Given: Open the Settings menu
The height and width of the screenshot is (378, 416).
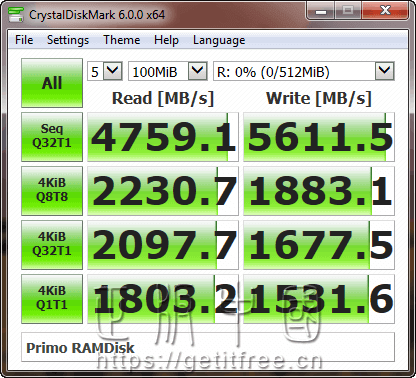Looking at the screenshot, I should click(68, 40).
